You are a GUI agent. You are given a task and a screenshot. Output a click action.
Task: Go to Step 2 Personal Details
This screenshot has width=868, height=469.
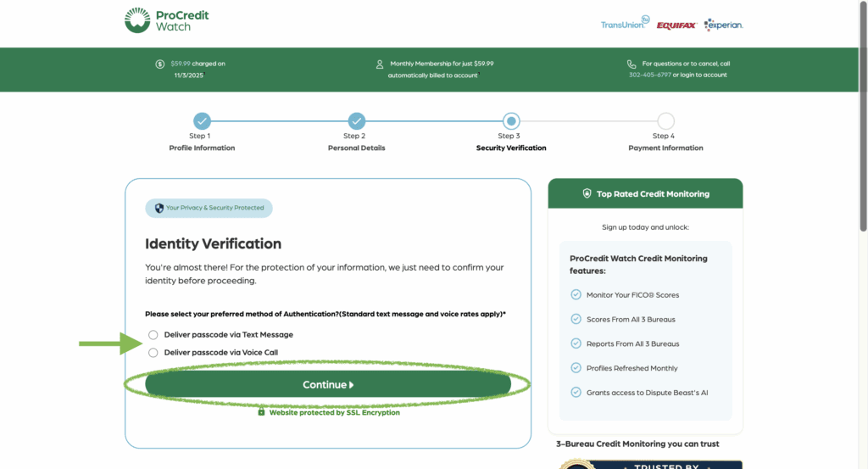357,121
